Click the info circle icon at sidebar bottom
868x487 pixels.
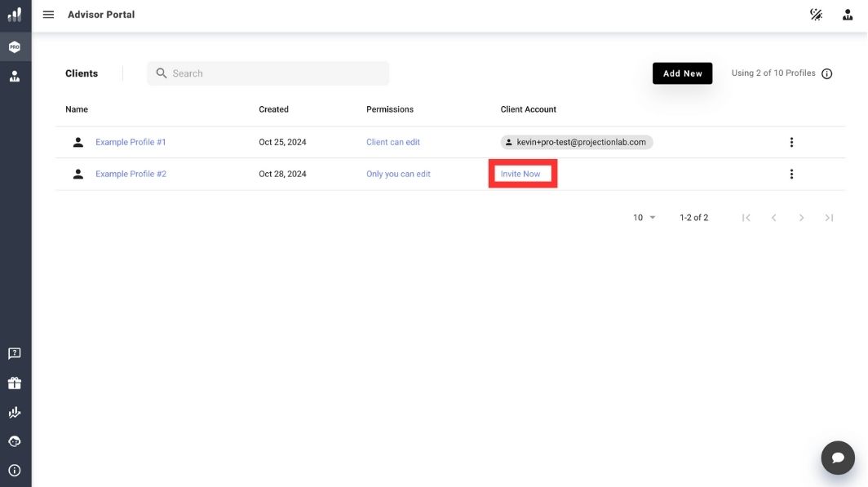(x=14, y=470)
